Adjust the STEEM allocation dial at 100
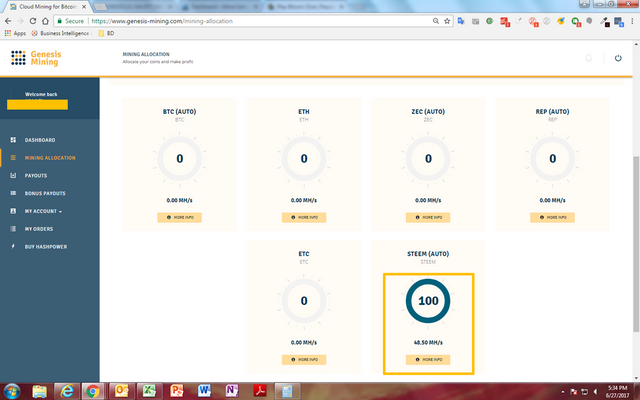 428,301
